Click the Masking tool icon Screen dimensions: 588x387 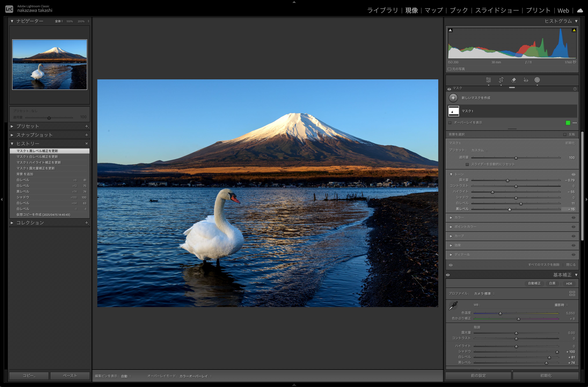(537, 80)
